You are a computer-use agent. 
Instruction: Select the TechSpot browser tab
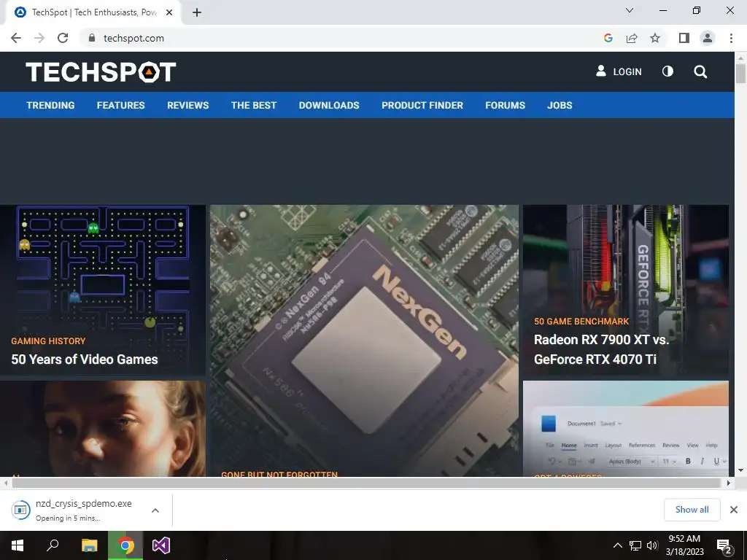click(93, 13)
